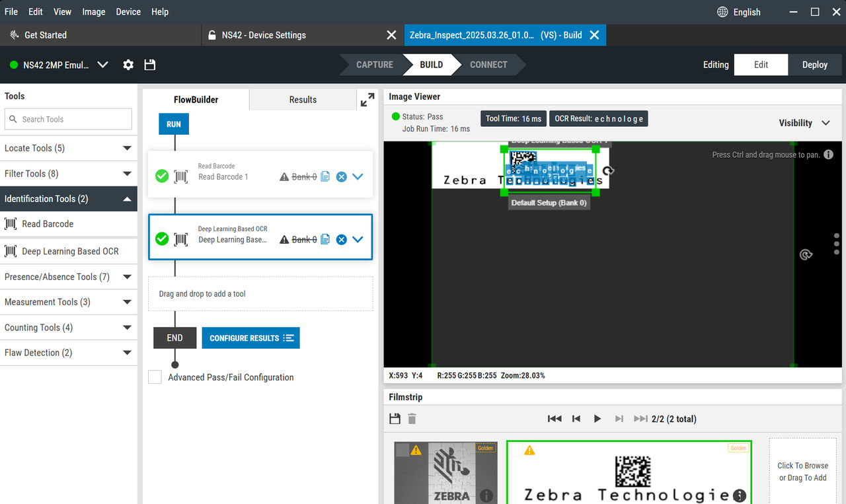Click warning triangle on Read Barcode 1 row
846x504 pixels.
(284, 176)
